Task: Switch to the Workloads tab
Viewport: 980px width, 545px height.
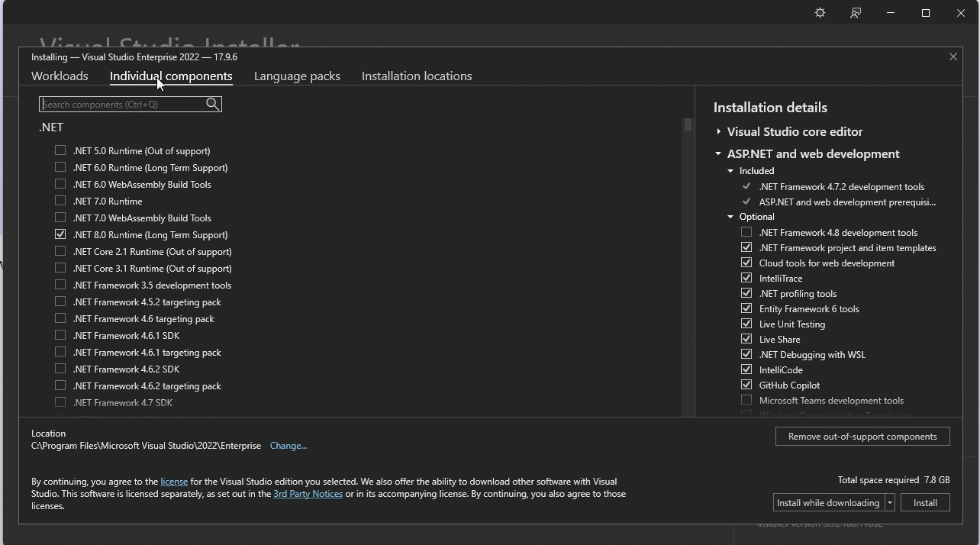Action: (60, 76)
